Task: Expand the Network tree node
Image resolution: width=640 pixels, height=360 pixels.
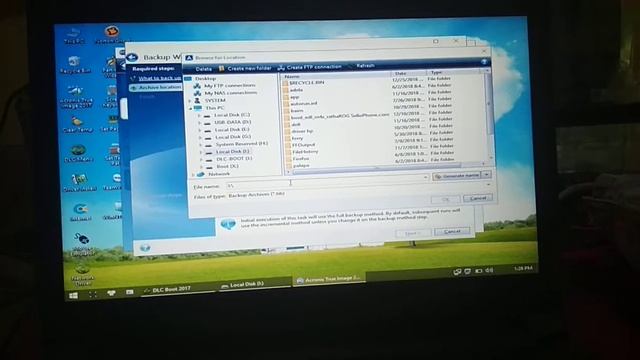Action: pos(193,175)
